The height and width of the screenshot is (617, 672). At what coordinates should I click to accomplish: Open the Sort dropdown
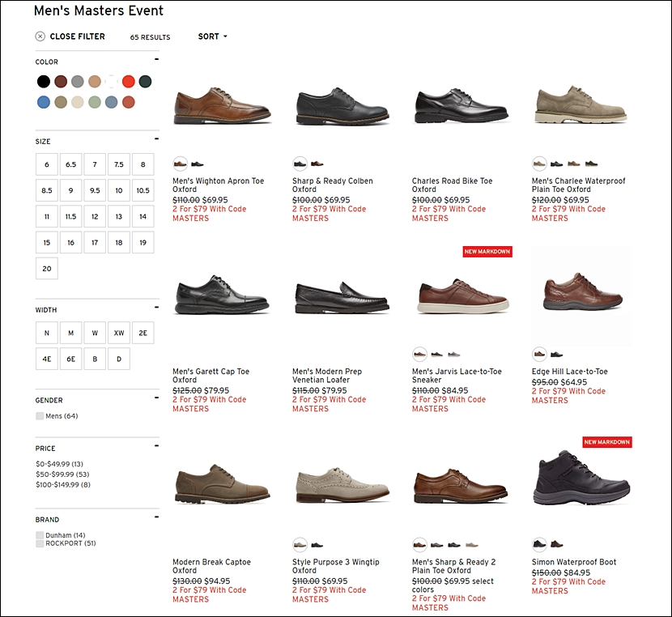(x=213, y=36)
